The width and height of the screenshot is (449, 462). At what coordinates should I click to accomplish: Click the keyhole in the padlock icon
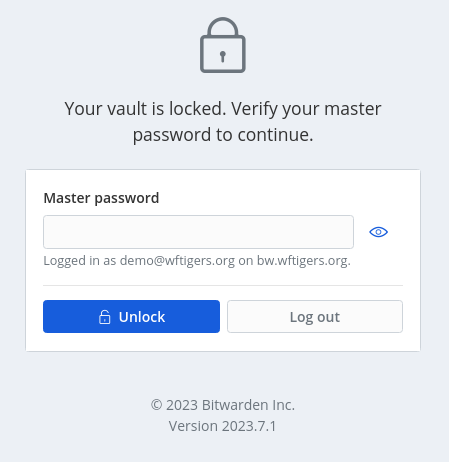(223, 56)
